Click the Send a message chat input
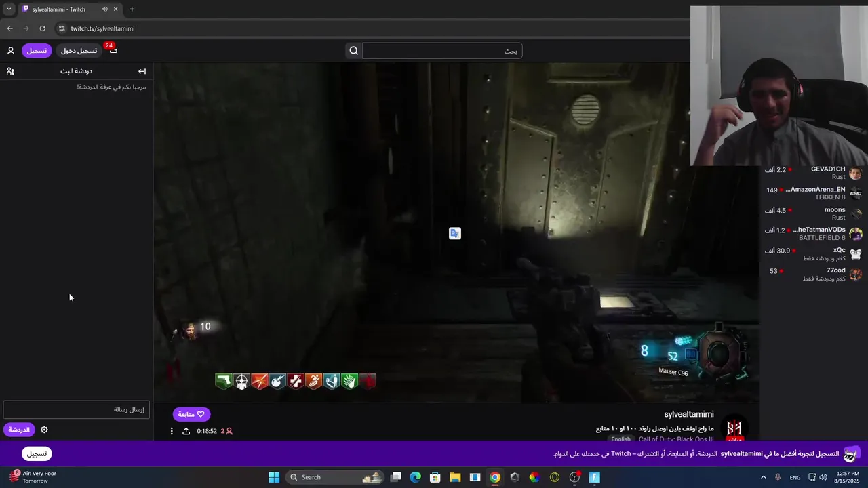 [76, 409]
